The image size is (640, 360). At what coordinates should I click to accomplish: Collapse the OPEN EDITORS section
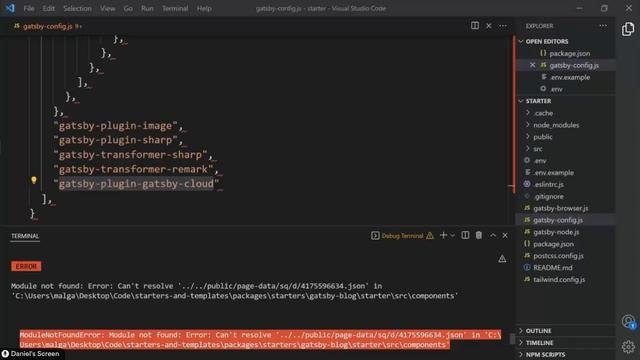[547, 41]
